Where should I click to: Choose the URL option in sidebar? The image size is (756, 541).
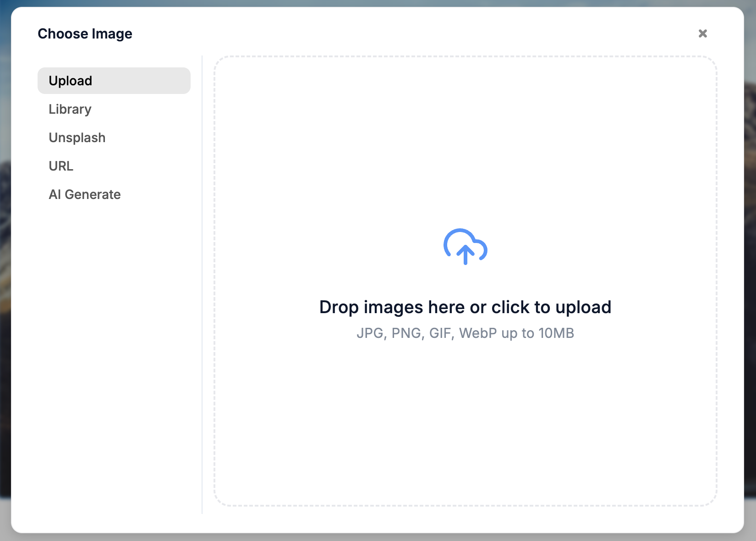(61, 166)
